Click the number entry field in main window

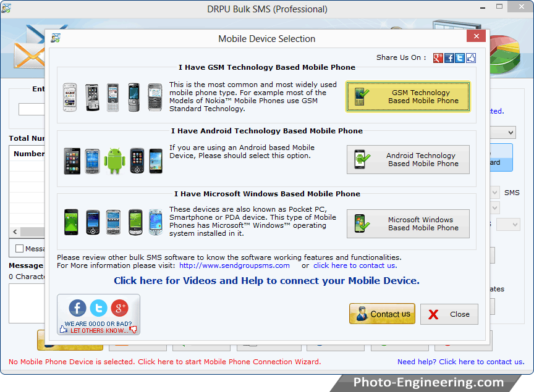(x=32, y=109)
